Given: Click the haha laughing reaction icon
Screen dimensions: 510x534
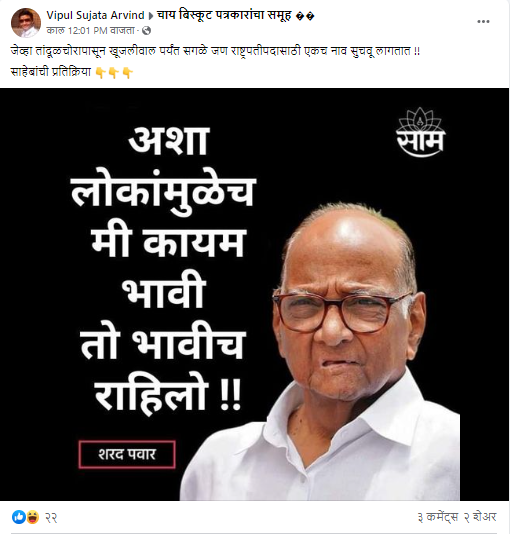Looking at the screenshot, I should pyautogui.click(x=32, y=517).
